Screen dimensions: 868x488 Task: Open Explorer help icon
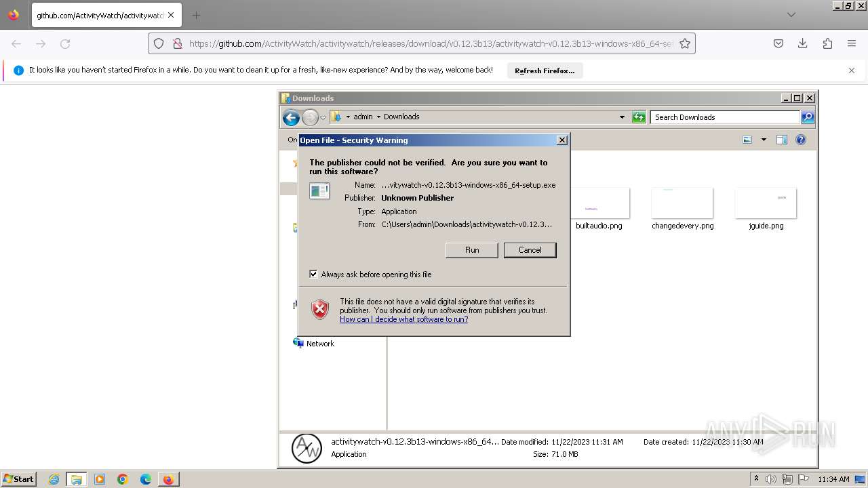pyautogui.click(x=801, y=140)
